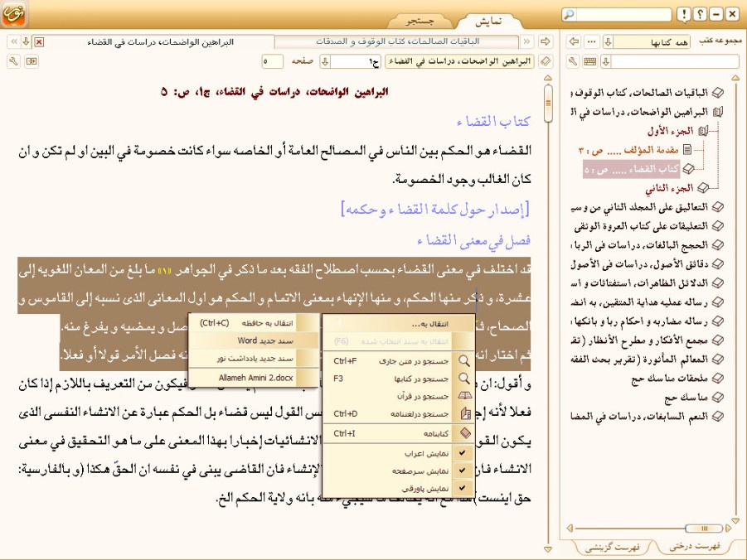Click the help question mark icon
747x560 pixels.
[x=699, y=15]
